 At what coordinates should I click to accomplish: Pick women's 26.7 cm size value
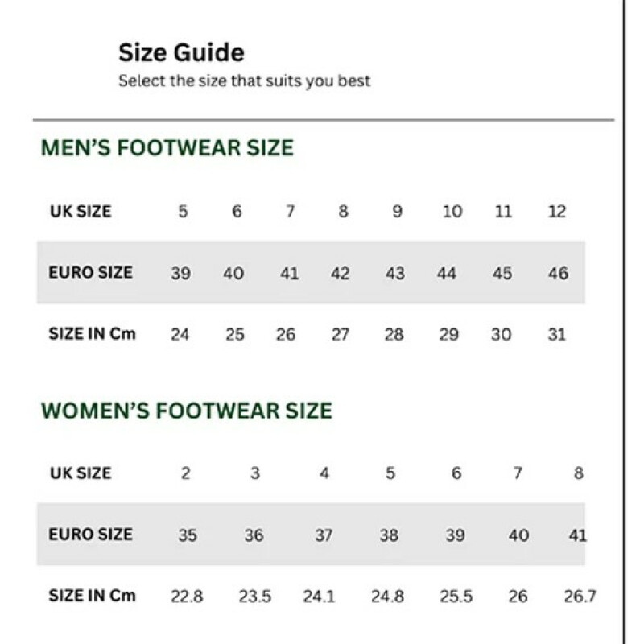[x=580, y=597]
